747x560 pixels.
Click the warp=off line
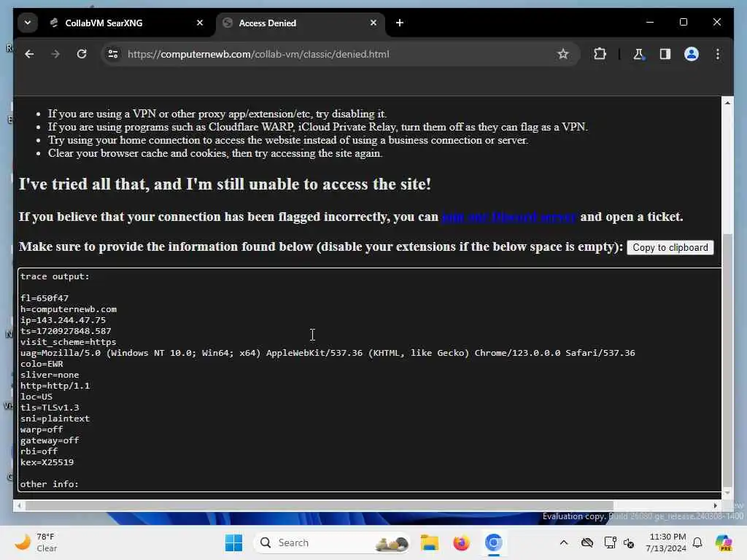click(x=42, y=429)
